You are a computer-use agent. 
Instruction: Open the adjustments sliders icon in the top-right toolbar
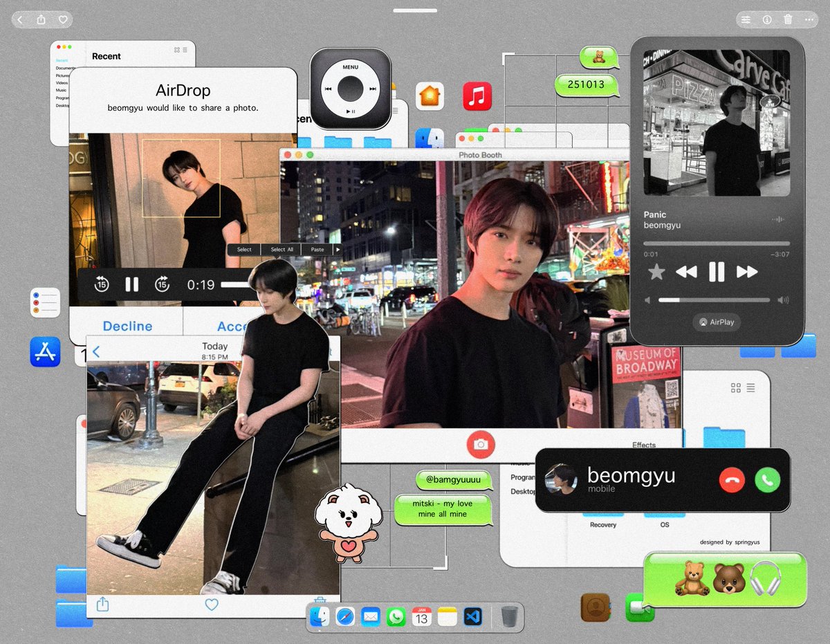746,20
